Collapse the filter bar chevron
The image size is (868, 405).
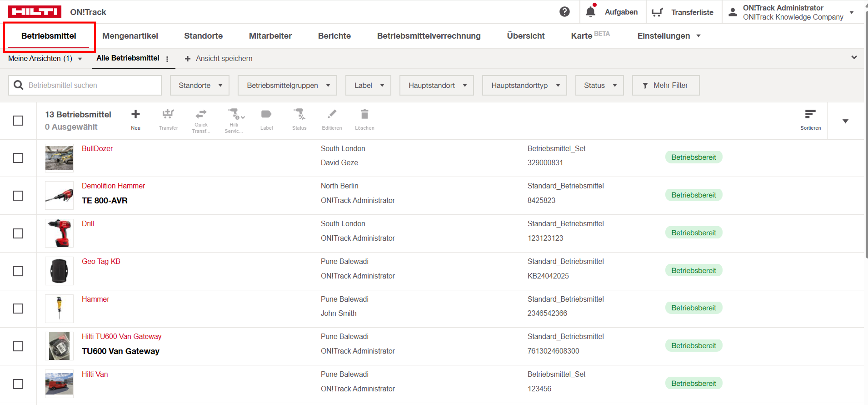tap(854, 57)
